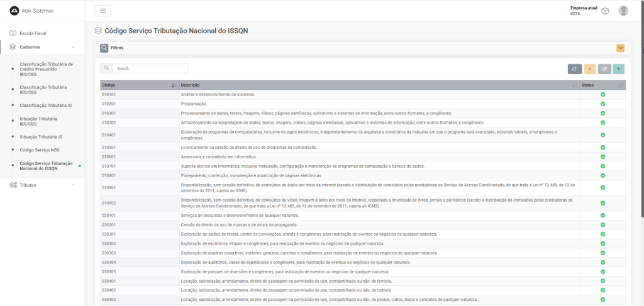Screen dimensions: 644x306
Task: Click the Search input field
Action: pyautogui.click(x=150, y=68)
